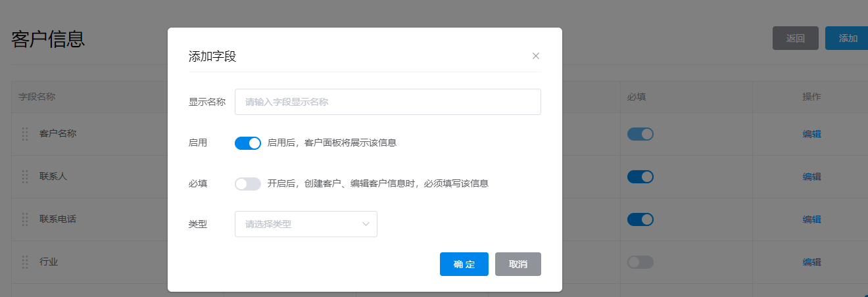Image resolution: width=868 pixels, height=297 pixels.
Task: Click the 启用后，客户面板将展示该信息 hint text
Action: click(332, 143)
